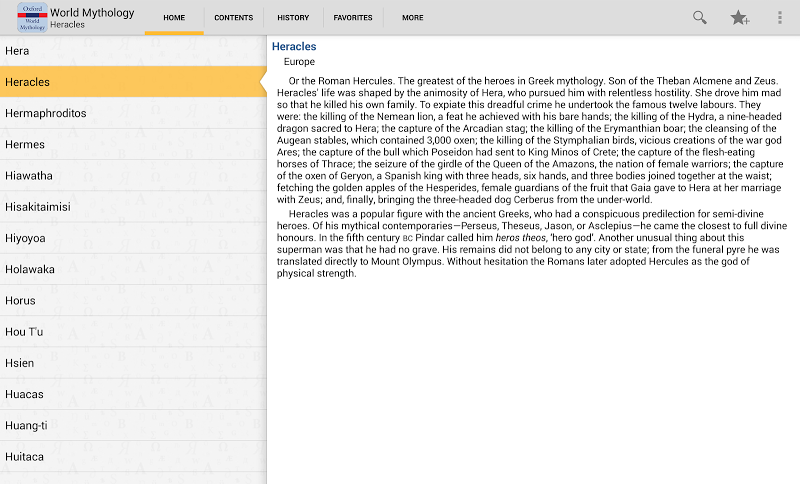Image resolution: width=800 pixels, height=484 pixels.
Task: Open the three-dot overflow menu
Action: point(780,17)
